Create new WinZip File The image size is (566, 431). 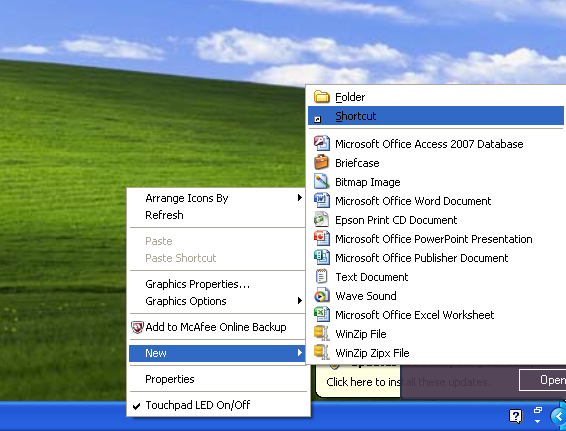coord(436,334)
